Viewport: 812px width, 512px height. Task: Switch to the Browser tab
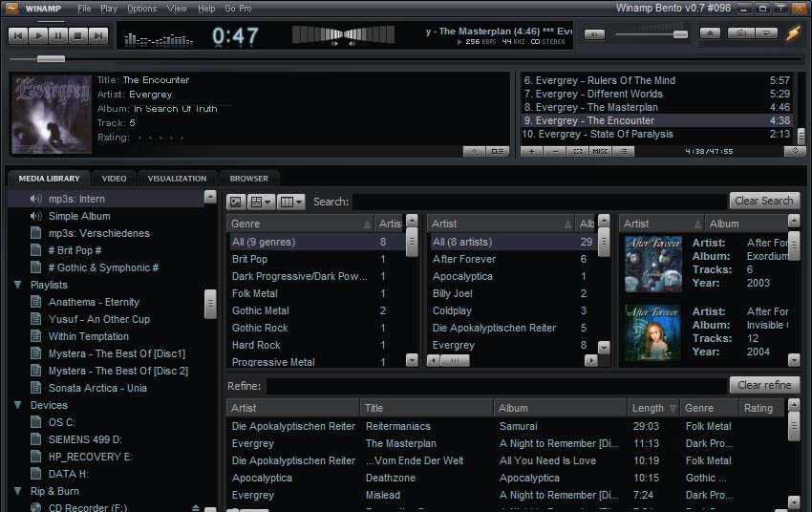coord(249,178)
